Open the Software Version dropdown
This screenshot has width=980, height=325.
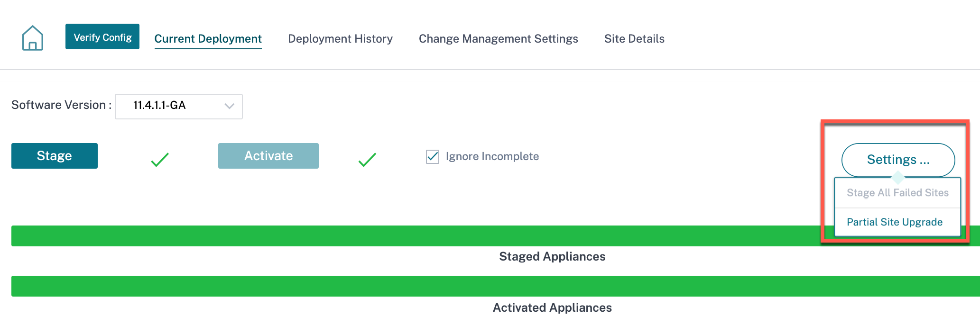(x=179, y=106)
